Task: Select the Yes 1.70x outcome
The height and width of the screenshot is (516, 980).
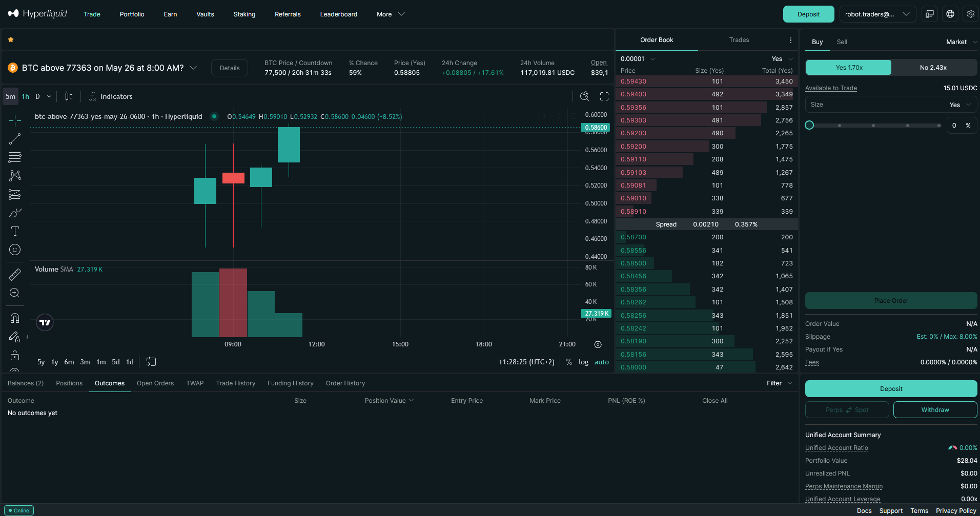Action: [849, 68]
